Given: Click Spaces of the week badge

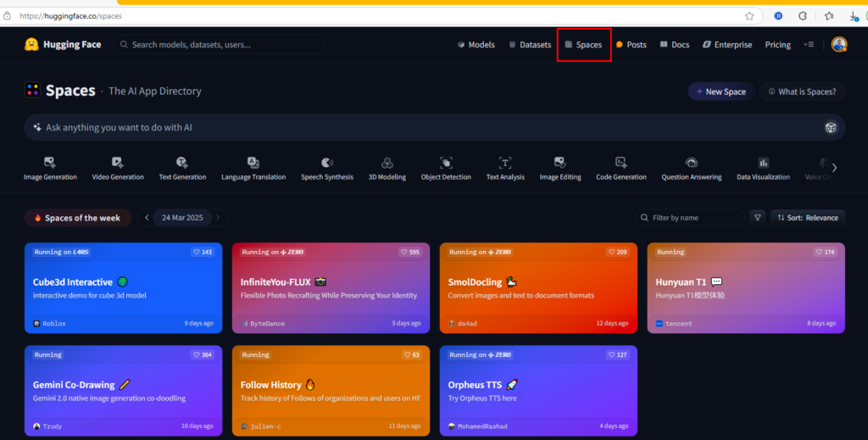Looking at the screenshot, I should point(77,218).
